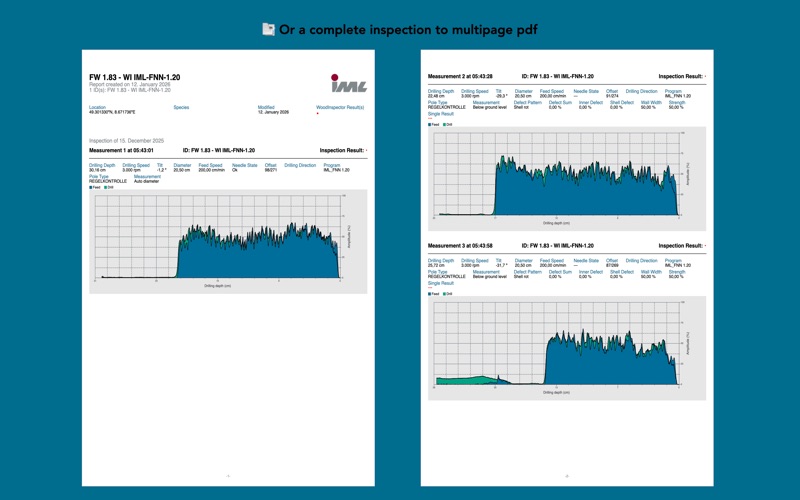Click the 'Species' field label
The height and width of the screenshot is (500, 800).
click(x=181, y=107)
